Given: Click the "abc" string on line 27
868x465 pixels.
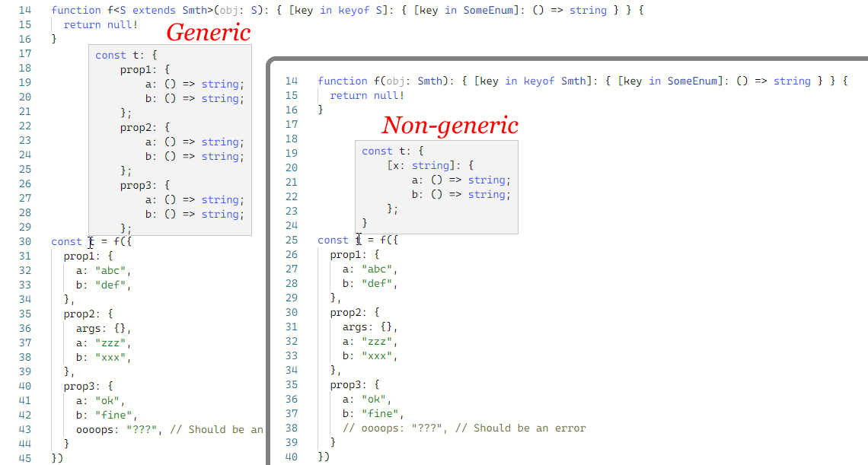Looking at the screenshot, I should [377, 269].
